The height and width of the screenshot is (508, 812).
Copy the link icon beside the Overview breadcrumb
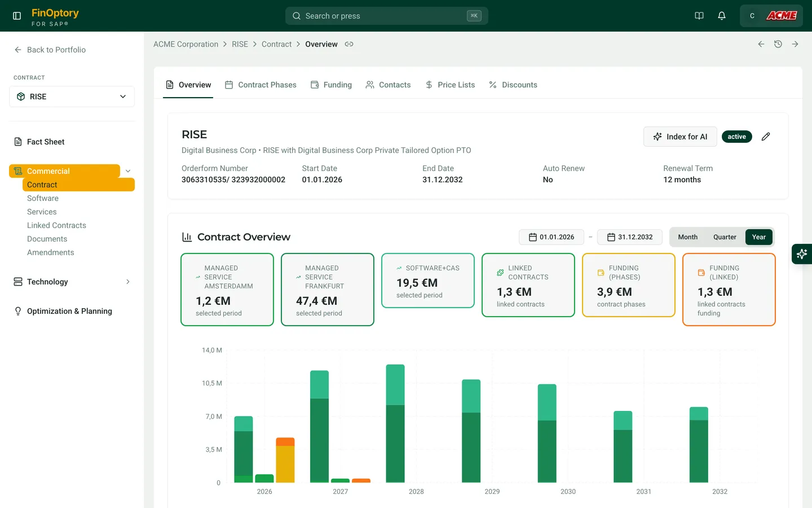tap(349, 44)
